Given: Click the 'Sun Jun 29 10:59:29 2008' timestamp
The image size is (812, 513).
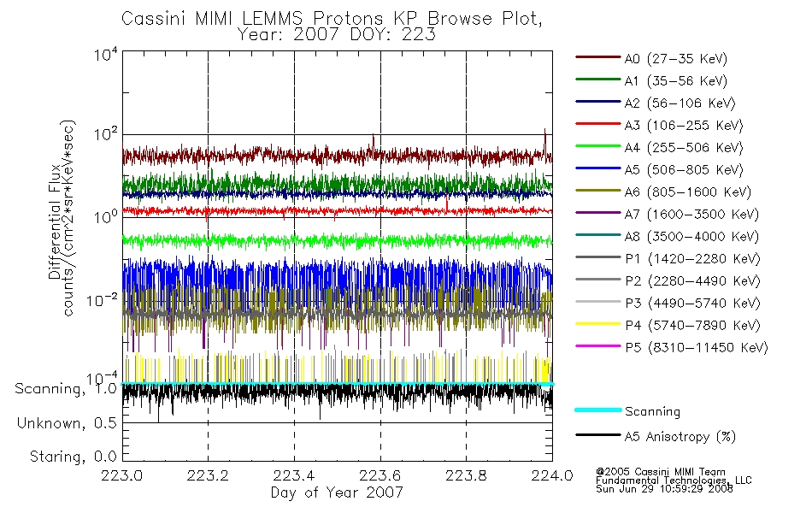Looking at the screenshot, I should (x=664, y=489).
